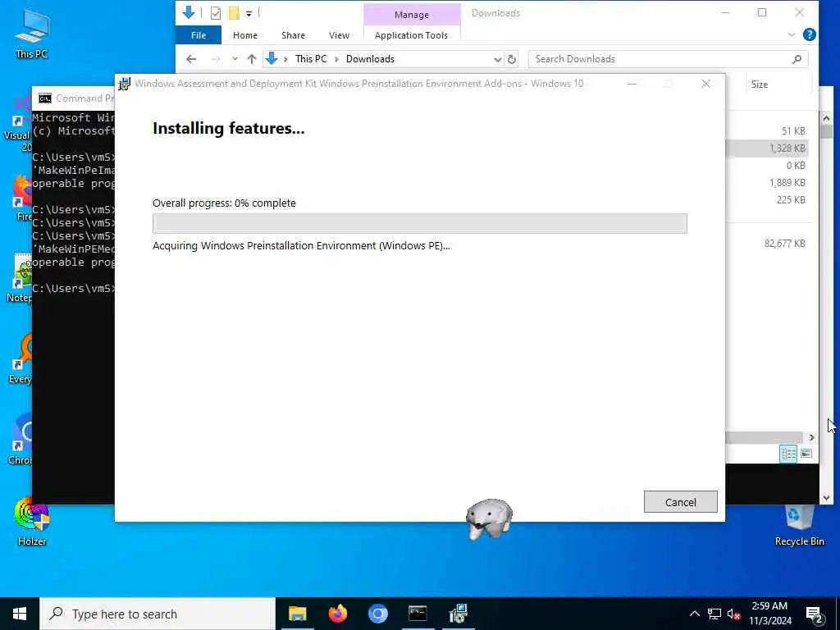Open the File menu in Explorer

(199, 35)
